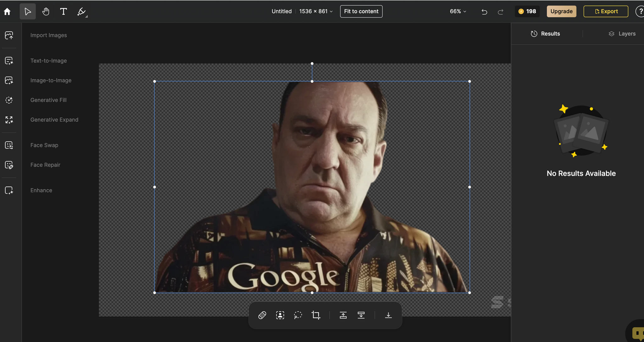Image resolution: width=644 pixels, height=342 pixels.
Task: Click the bottom-right selection handle
Action: tap(469, 293)
